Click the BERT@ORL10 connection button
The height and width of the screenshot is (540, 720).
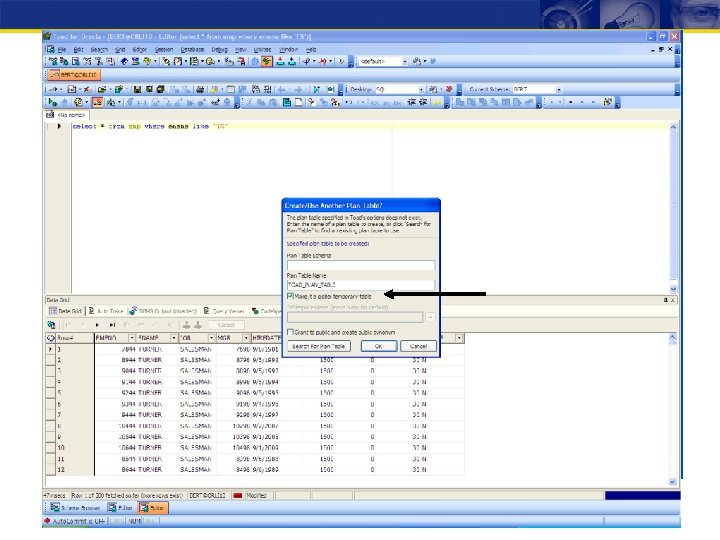[74, 74]
